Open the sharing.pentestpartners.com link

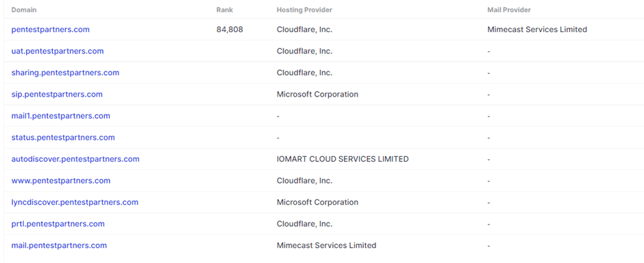point(65,73)
